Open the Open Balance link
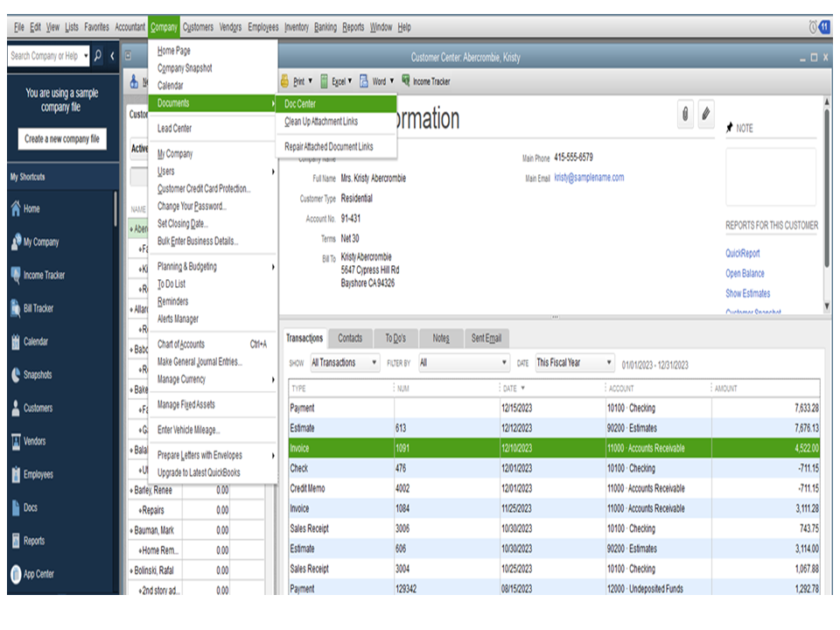Image resolution: width=840 pixels, height=630 pixels. [745, 273]
